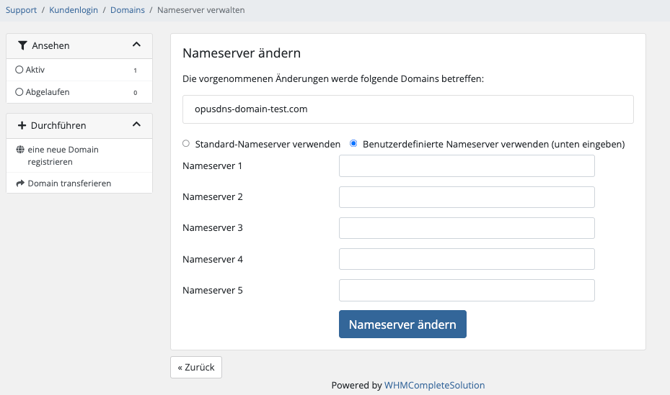The image size is (670, 395).
Task: Focus the Nameserver 1 input field
Action: point(467,166)
